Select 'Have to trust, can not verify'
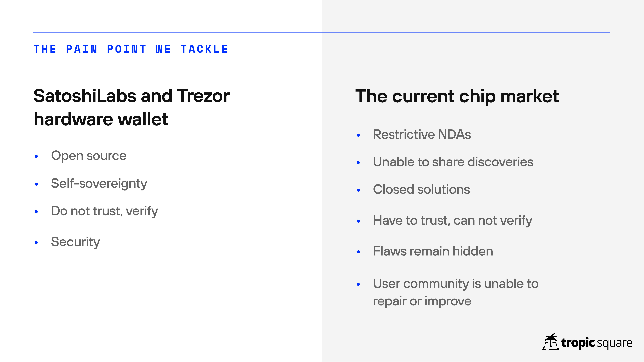 (453, 221)
